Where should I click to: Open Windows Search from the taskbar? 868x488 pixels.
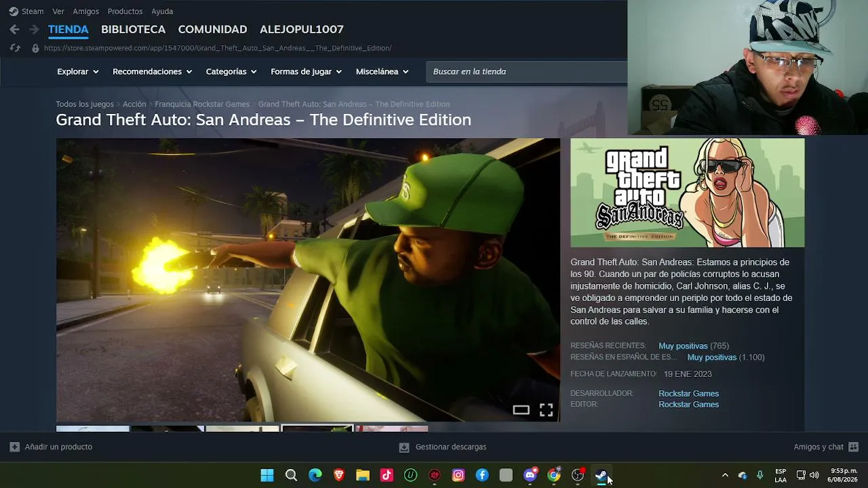291,475
